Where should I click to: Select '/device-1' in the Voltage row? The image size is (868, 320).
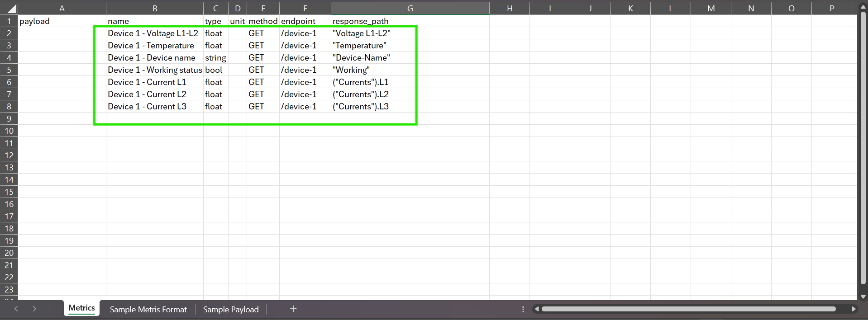coord(305,33)
